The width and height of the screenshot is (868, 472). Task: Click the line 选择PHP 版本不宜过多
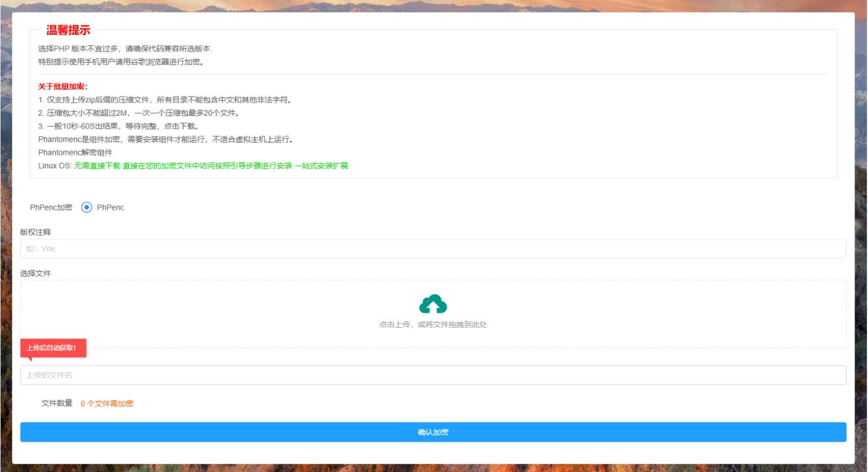click(x=125, y=49)
